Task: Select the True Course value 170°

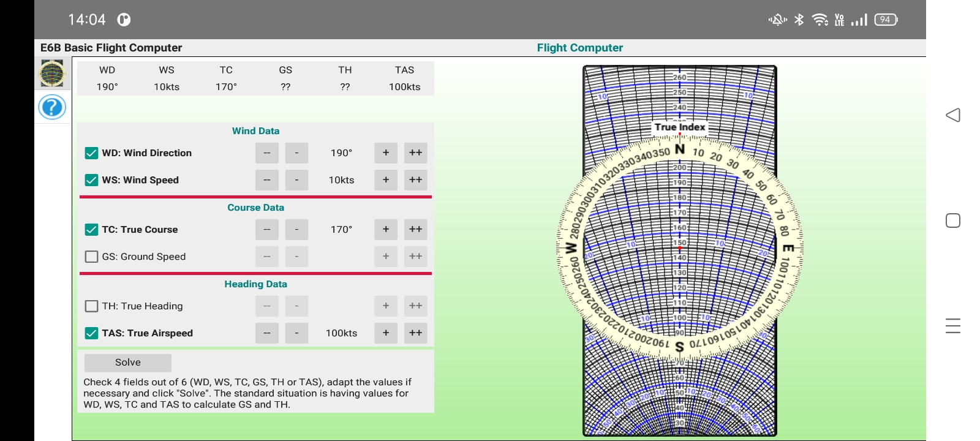Action: [x=341, y=230]
